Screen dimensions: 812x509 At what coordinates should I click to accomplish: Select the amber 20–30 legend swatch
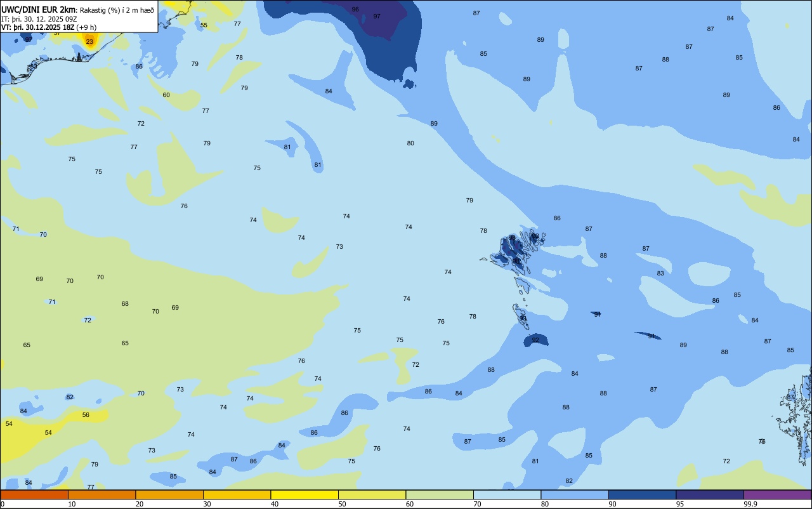coord(169,495)
